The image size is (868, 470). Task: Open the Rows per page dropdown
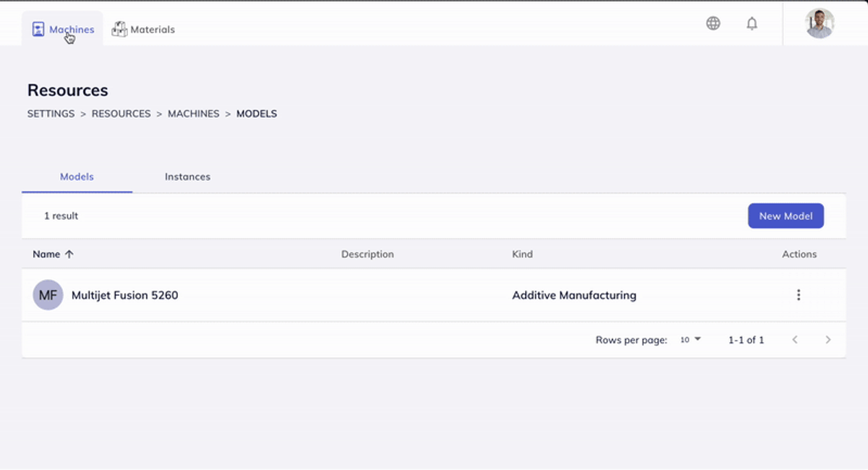tap(691, 340)
